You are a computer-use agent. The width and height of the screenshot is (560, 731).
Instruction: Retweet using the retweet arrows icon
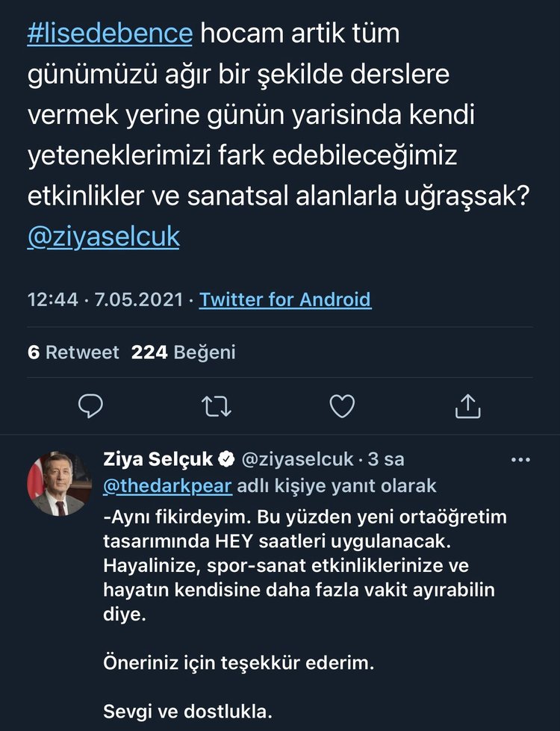pos(217,406)
